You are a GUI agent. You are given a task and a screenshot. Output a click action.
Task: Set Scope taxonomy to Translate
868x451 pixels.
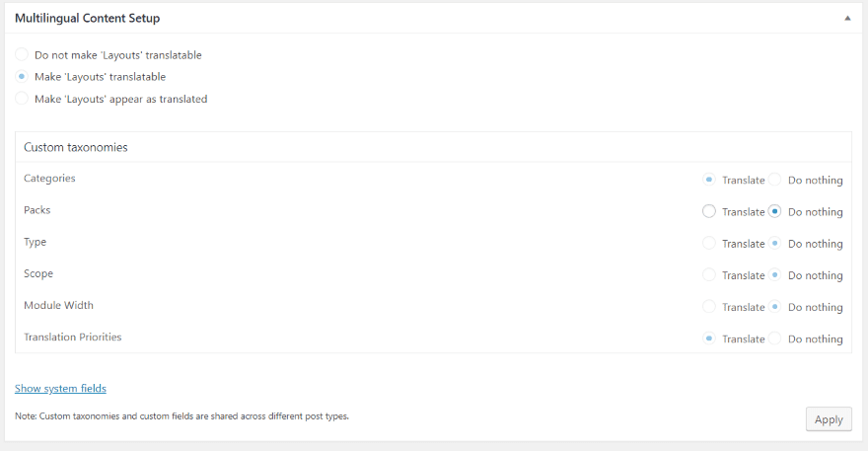tap(708, 274)
